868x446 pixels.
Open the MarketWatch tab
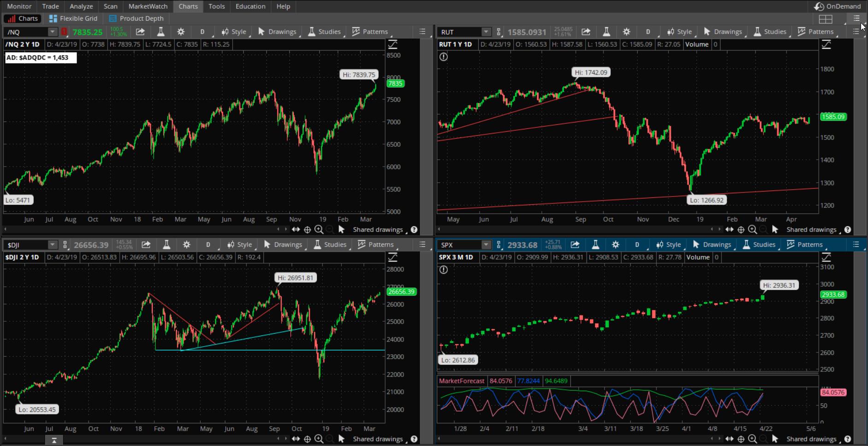coord(148,6)
